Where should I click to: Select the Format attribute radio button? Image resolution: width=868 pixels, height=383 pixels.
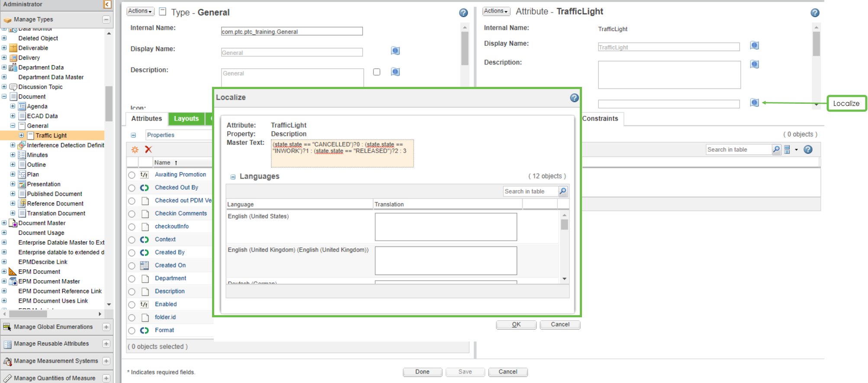pos(132,331)
